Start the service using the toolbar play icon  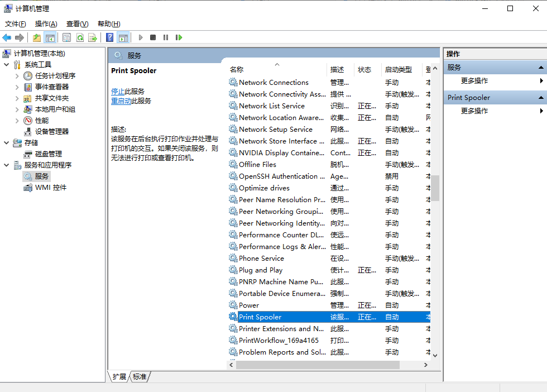[141, 37]
